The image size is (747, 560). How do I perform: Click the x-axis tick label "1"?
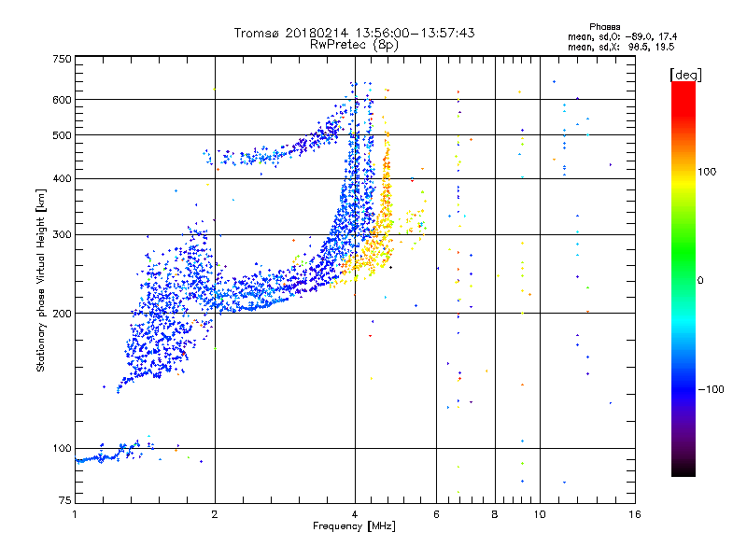click(x=75, y=514)
